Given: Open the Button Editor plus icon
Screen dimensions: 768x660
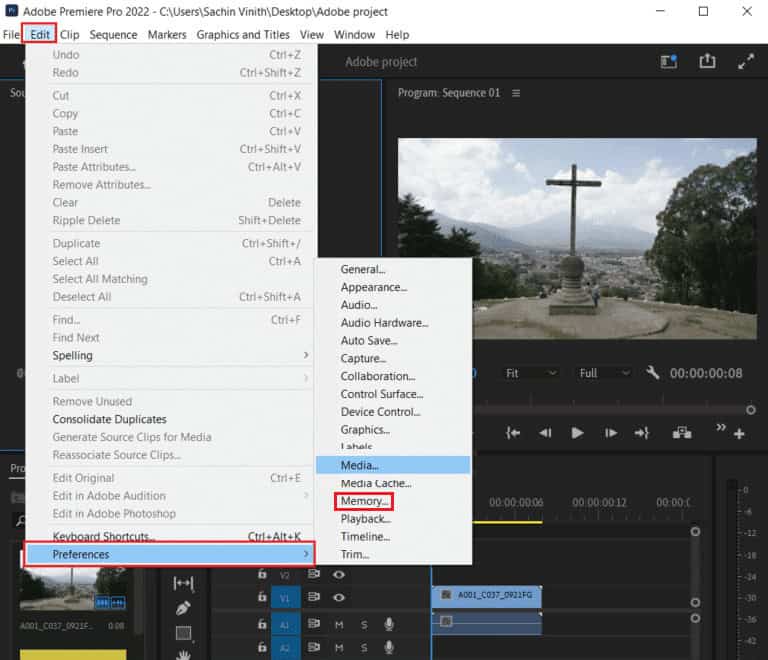Looking at the screenshot, I should 739,434.
